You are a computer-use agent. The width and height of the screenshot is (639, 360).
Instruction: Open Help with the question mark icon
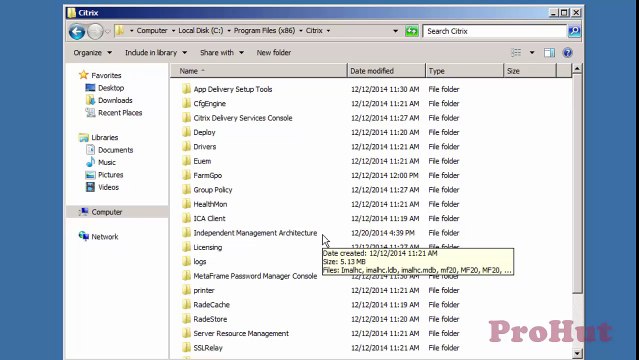click(x=567, y=53)
